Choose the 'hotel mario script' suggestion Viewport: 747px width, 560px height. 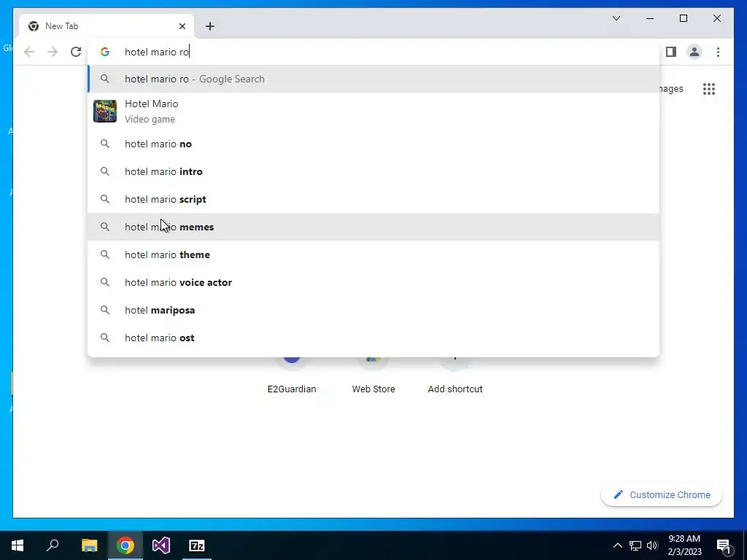[x=374, y=199]
